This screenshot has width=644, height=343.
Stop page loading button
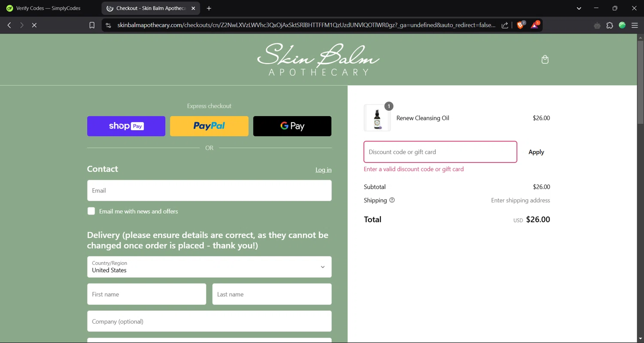(x=34, y=25)
